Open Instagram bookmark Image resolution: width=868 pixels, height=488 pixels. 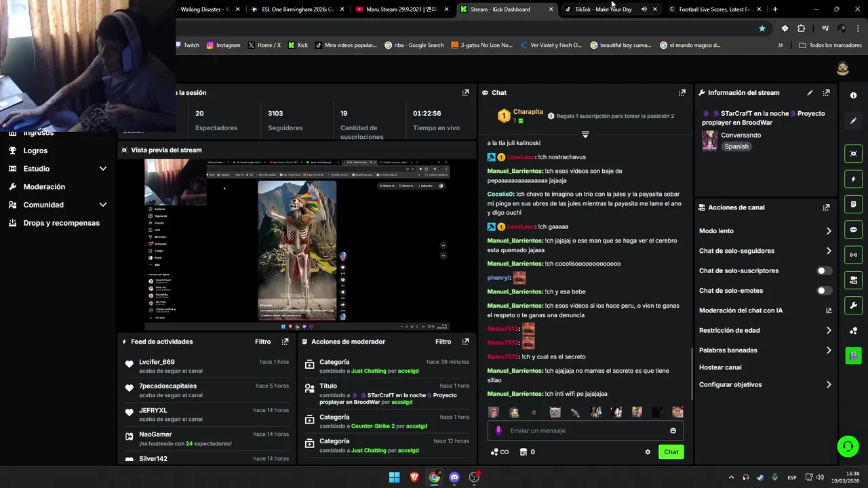click(223, 45)
